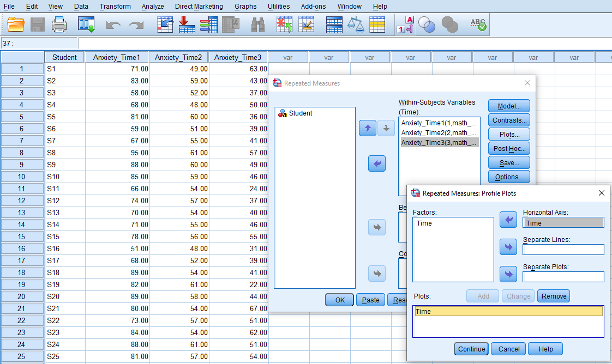Select Anxiety_Time2(2,math_... within-subjects entry
612x364 pixels.
click(439, 133)
